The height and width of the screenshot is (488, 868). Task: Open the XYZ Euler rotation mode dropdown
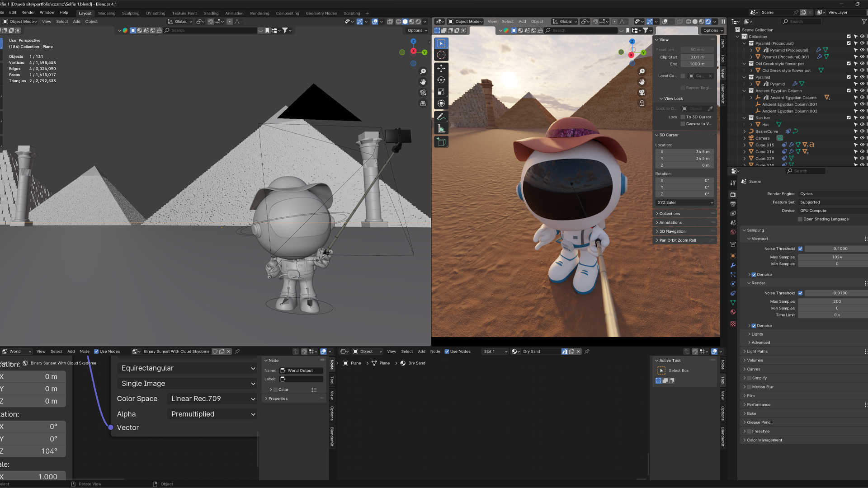coord(685,202)
